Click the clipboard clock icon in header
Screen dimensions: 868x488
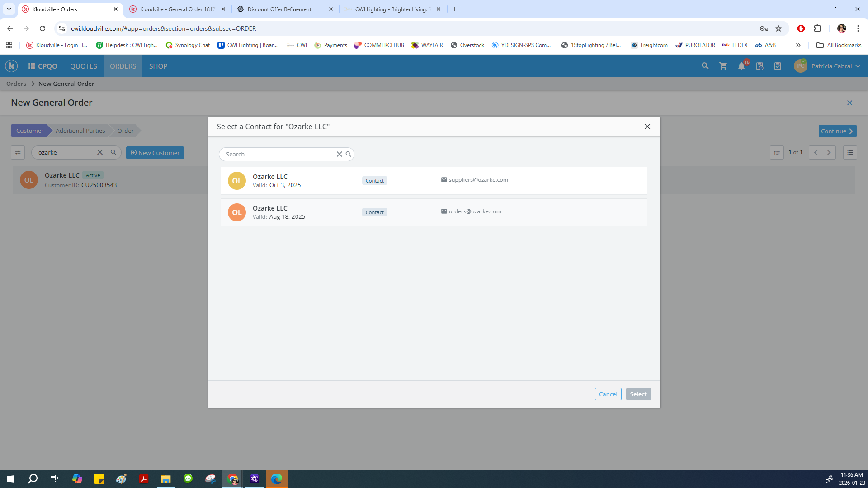pos(759,66)
